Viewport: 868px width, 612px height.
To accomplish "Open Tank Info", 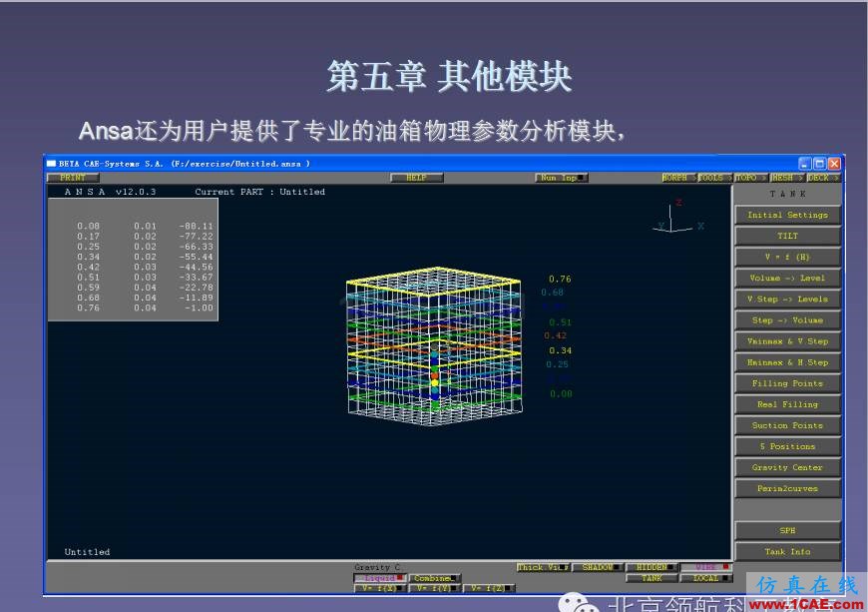I will pyautogui.click(x=787, y=552).
